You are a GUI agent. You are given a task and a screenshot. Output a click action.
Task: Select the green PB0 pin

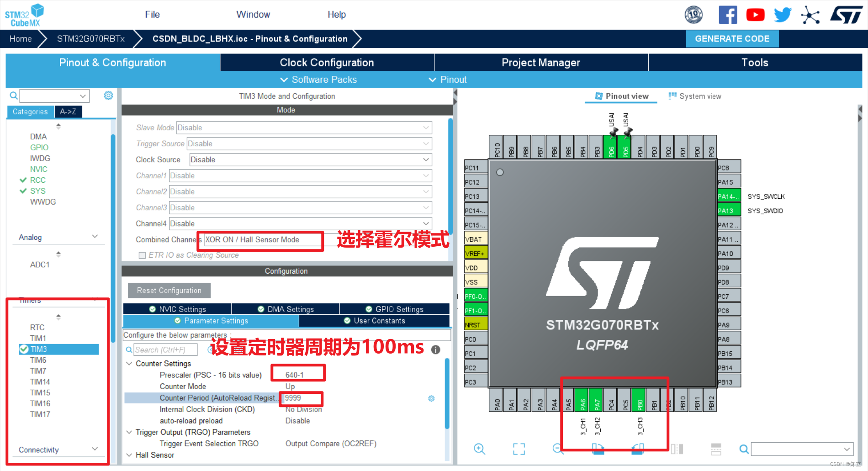click(639, 399)
